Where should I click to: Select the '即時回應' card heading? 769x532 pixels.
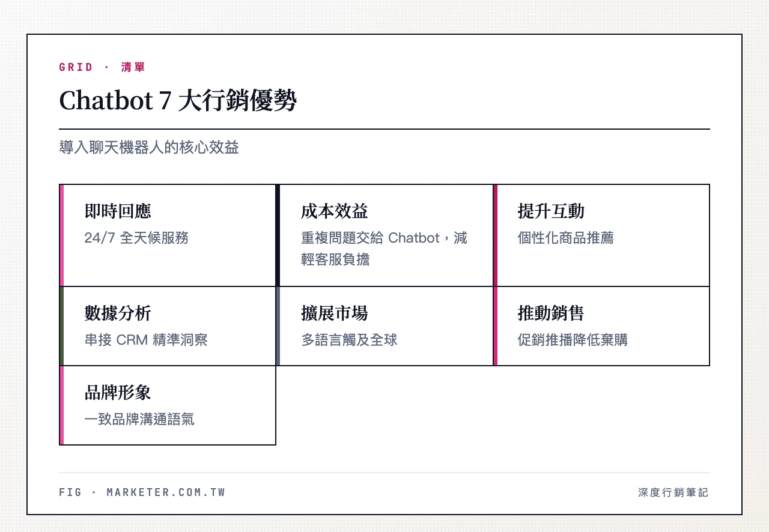click(x=118, y=211)
